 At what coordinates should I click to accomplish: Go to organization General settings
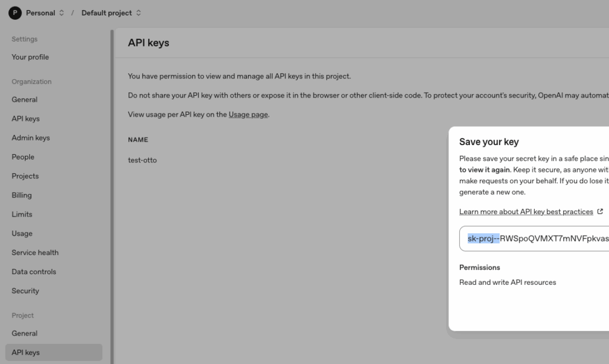(x=24, y=99)
